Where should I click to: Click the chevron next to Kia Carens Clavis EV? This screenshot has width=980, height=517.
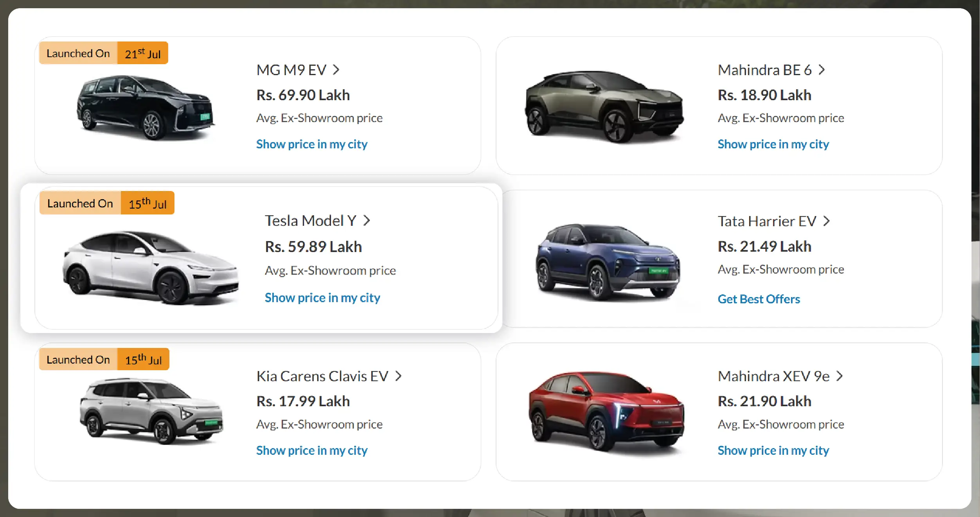[x=398, y=376]
